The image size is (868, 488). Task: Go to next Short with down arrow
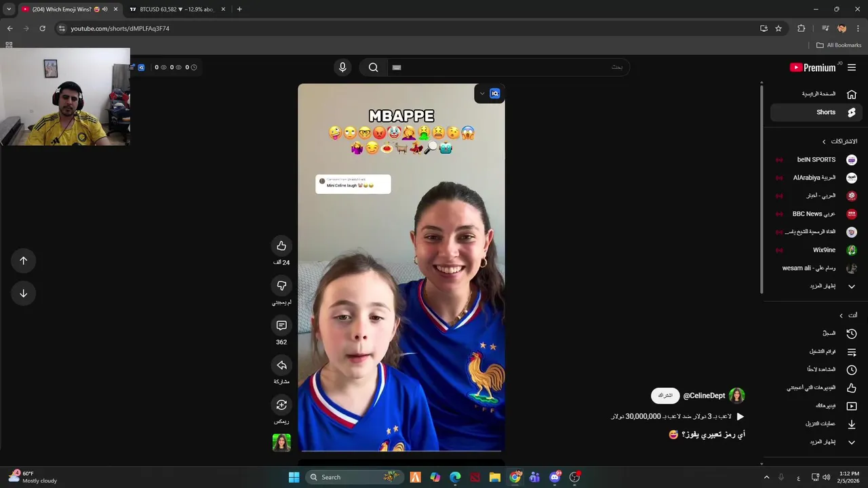[23, 293]
